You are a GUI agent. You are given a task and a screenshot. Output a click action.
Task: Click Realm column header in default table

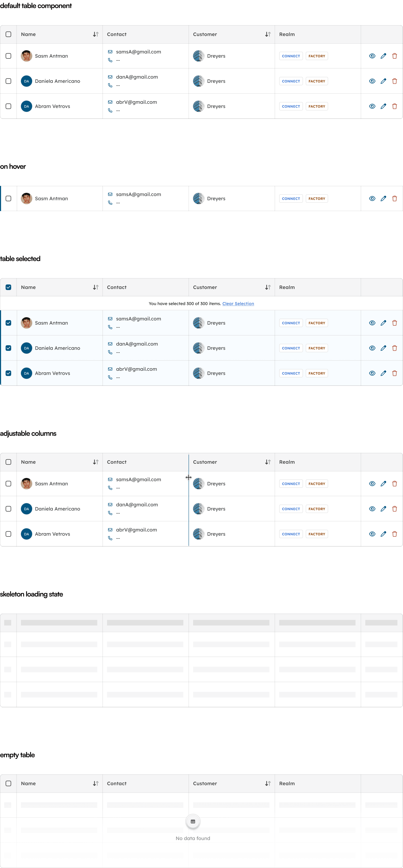point(287,34)
